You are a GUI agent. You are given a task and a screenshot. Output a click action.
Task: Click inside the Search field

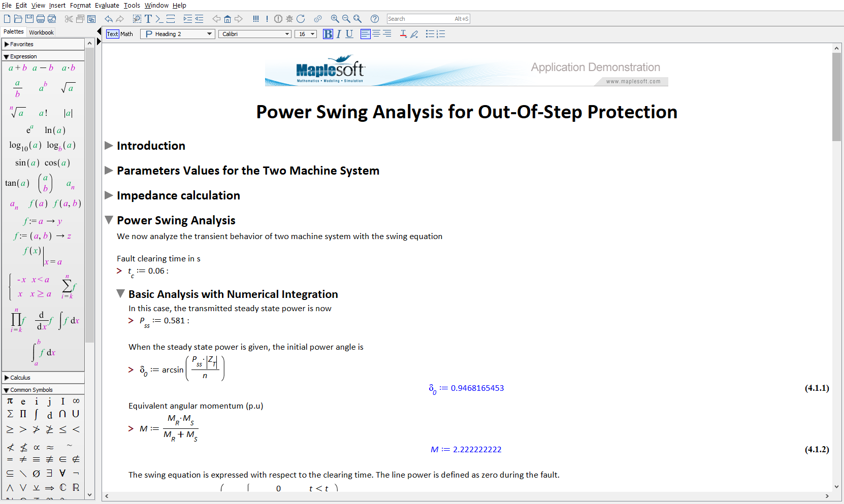click(x=419, y=19)
